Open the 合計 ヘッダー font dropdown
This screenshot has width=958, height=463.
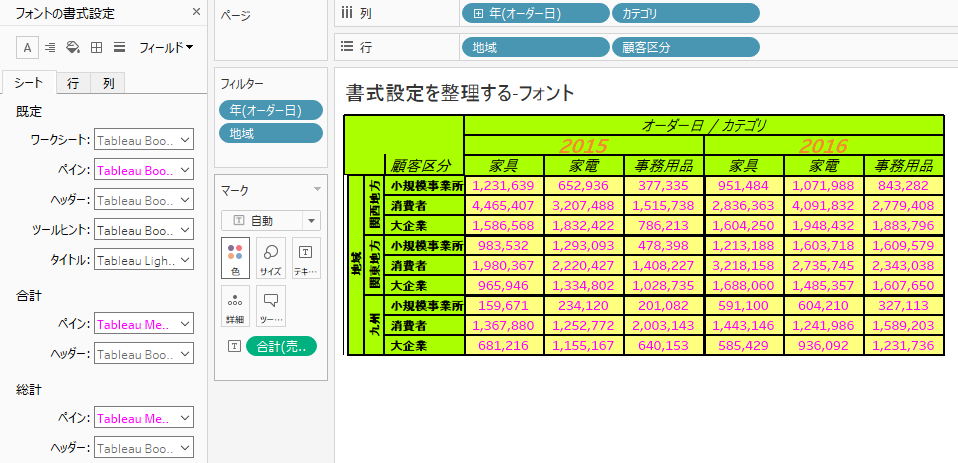point(144,353)
